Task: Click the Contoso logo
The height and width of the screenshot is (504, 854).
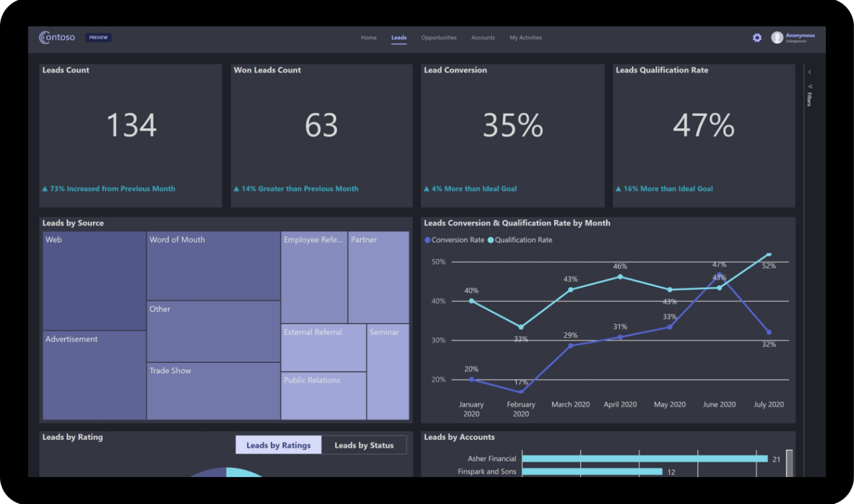Action: click(x=57, y=37)
